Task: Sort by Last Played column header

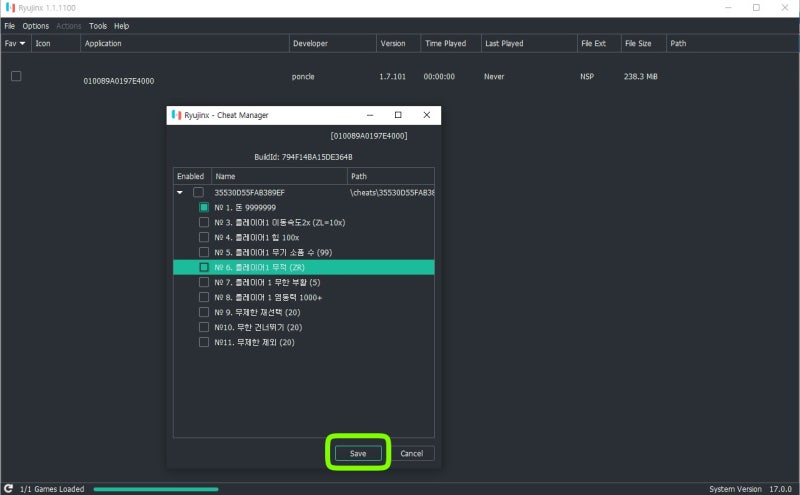Action: [x=529, y=43]
